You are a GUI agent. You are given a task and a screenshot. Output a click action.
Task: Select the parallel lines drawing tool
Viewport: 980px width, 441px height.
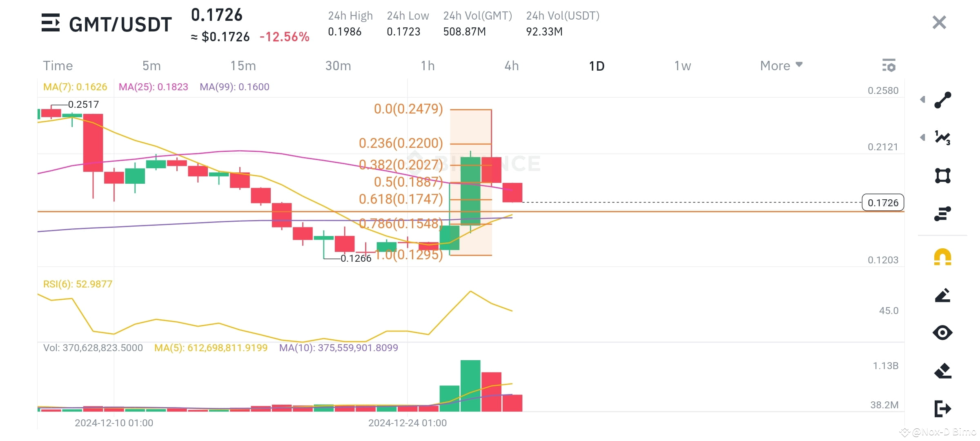[x=942, y=213]
